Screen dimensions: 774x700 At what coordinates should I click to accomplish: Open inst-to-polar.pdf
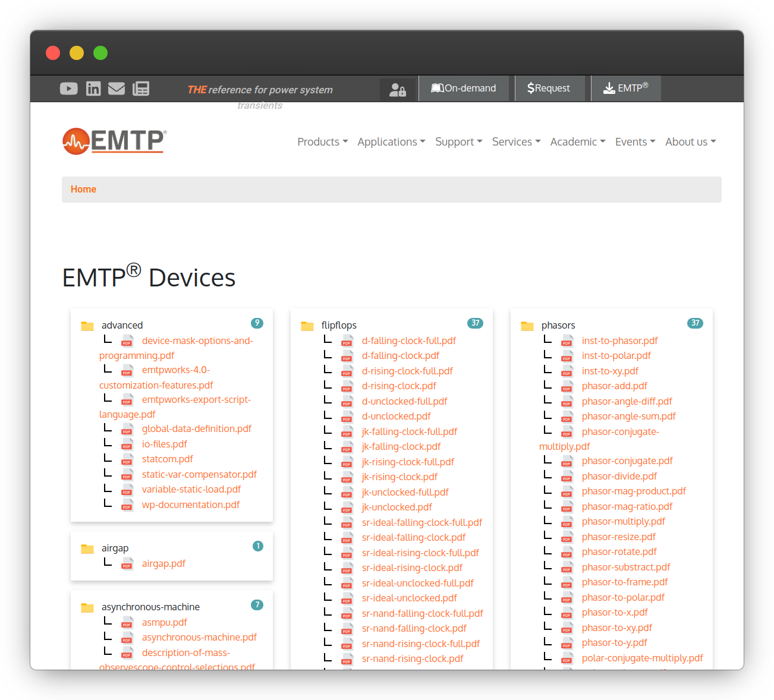point(616,356)
